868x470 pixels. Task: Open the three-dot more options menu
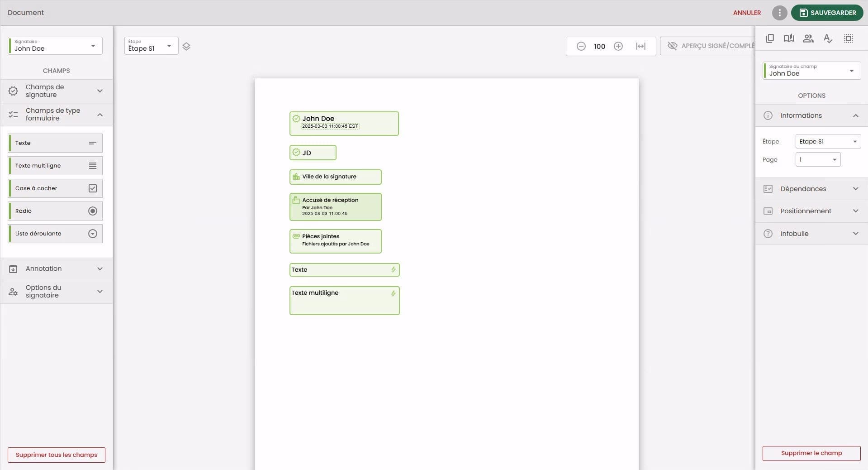[x=779, y=13]
